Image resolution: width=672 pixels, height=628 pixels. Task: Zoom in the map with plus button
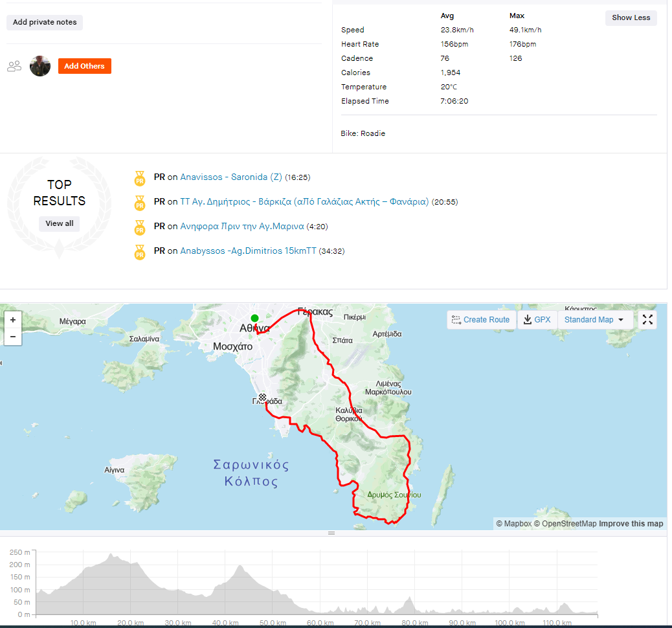(13, 320)
